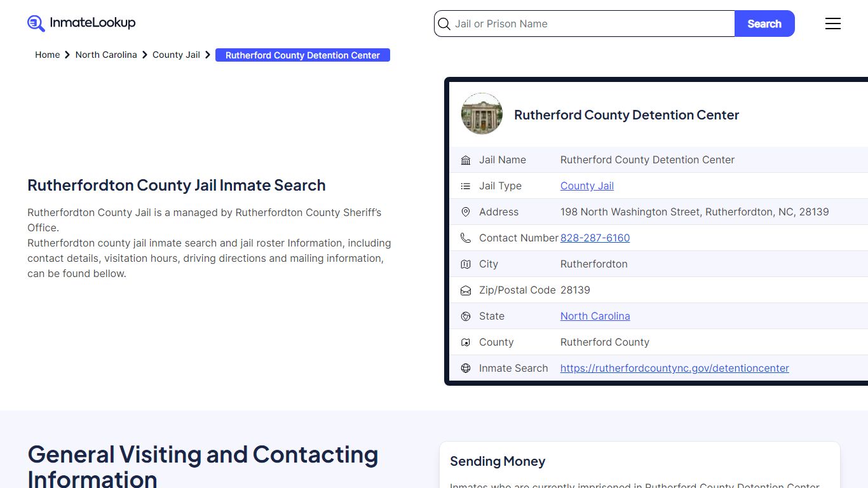Click the 28139 zip code value
The width and height of the screenshot is (868, 488).
(575, 290)
